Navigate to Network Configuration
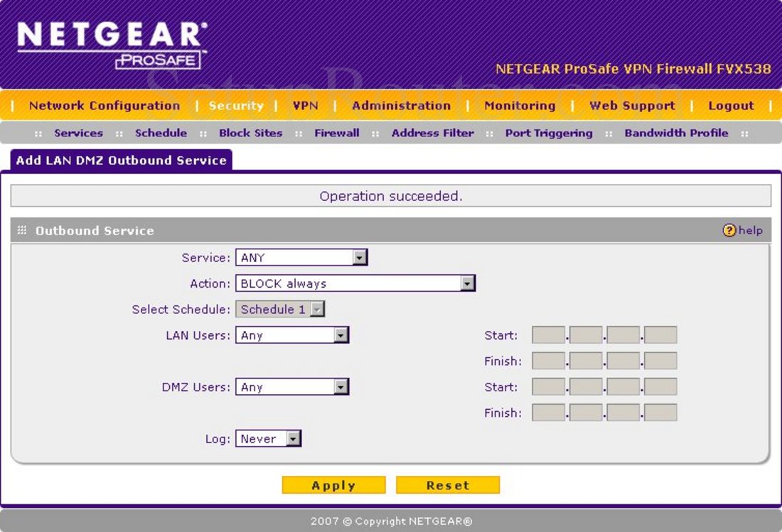The width and height of the screenshot is (782, 532). click(x=103, y=105)
